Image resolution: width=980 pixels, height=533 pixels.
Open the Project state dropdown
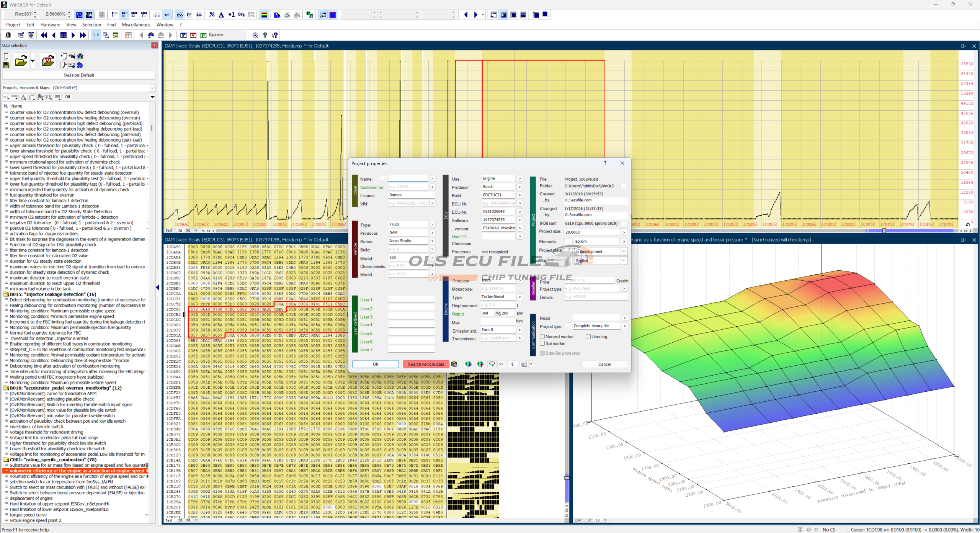[624, 252]
